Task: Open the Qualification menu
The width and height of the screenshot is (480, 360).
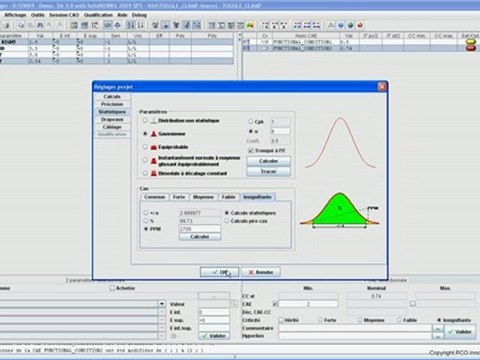Action: 98,15
